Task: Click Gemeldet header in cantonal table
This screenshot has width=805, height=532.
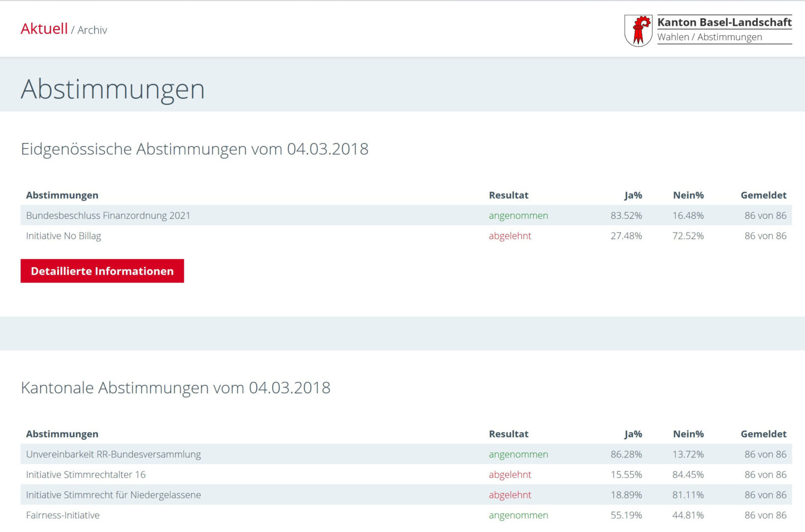Action: (763, 434)
